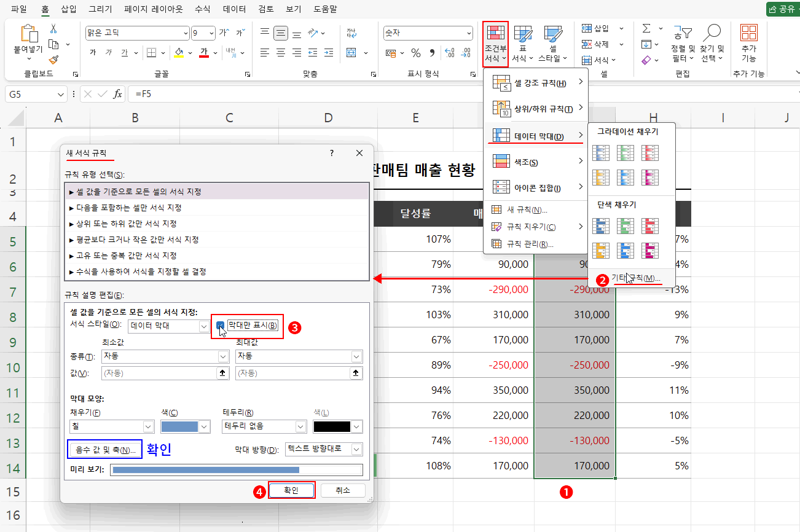800x532 pixels.
Task: Click the AutoSum sigma icon
Action: tap(646, 28)
